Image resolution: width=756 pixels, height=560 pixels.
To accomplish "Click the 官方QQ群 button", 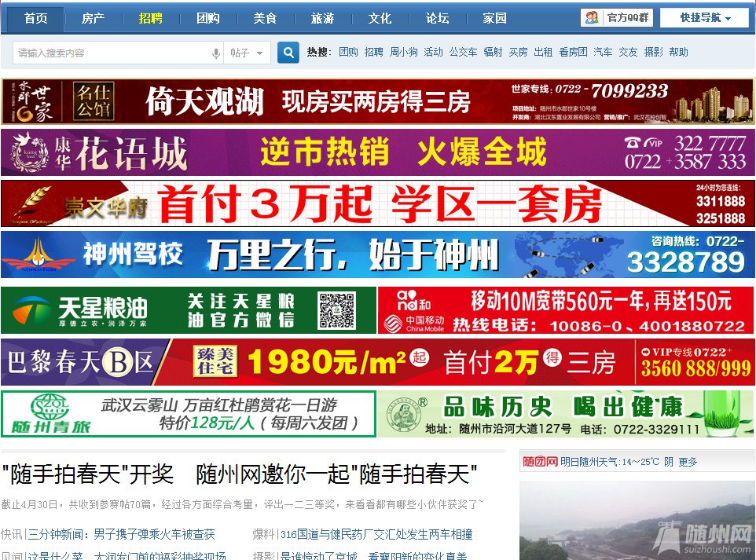I will coord(617,18).
